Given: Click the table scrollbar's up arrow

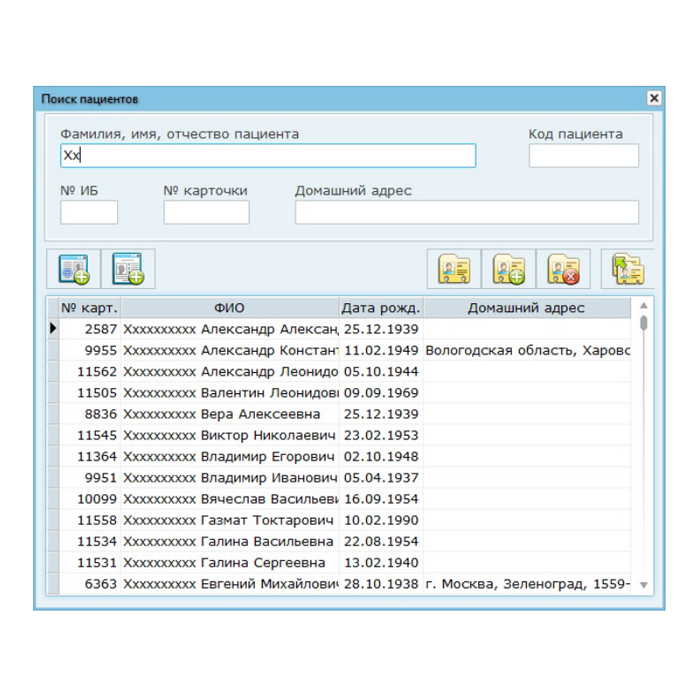Looking at the screenshot, I should pyautogui.click(x=643, y=306).
